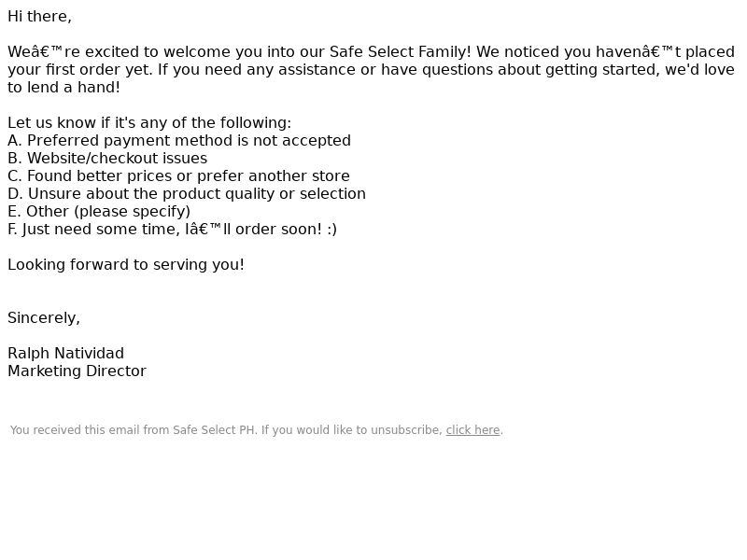Screen dimensions: 747x560
Task: Click the name Ralph Natividad
Action: (x=65, y=354)
